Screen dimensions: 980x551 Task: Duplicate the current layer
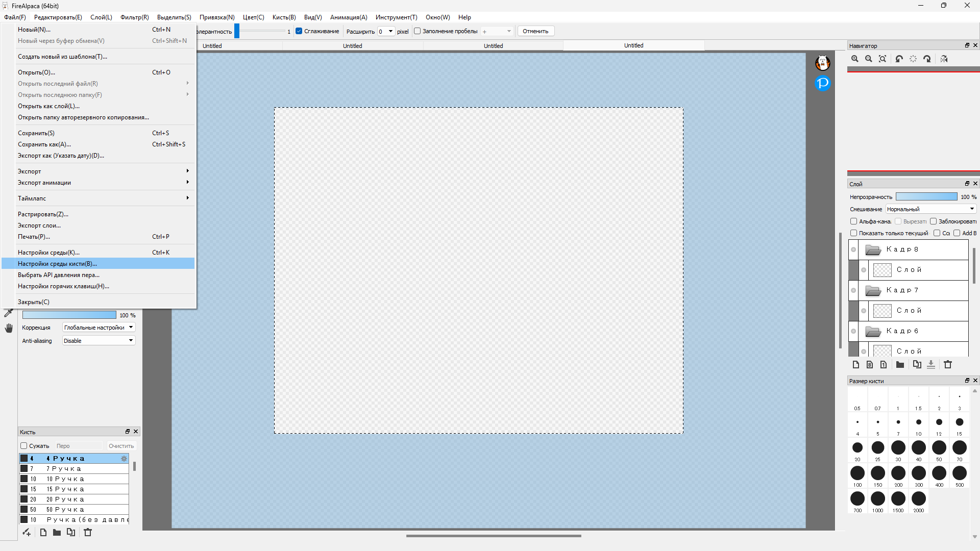(x=917, y=365)
